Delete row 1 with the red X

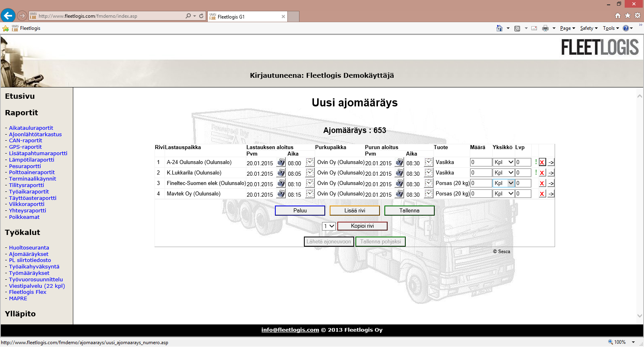point(542,162)
